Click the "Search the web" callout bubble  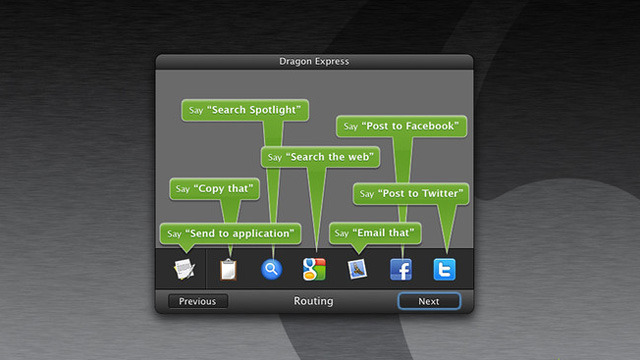320,157
